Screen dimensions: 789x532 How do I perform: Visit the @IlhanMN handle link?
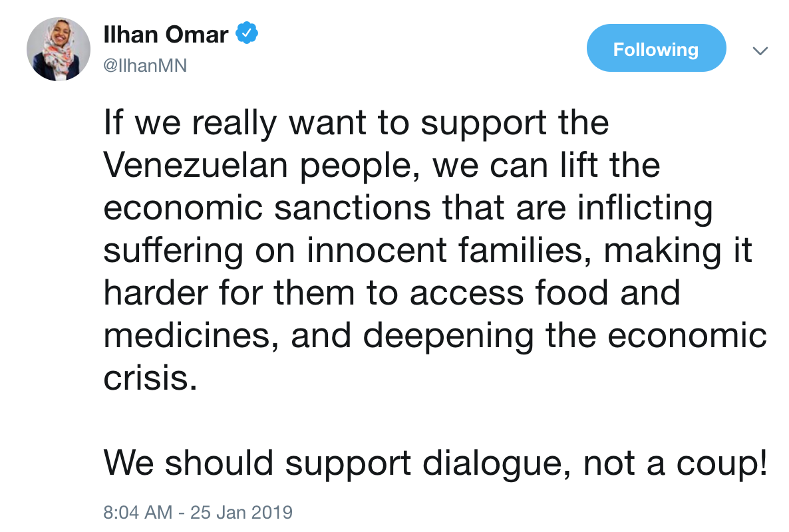[145, 65]
